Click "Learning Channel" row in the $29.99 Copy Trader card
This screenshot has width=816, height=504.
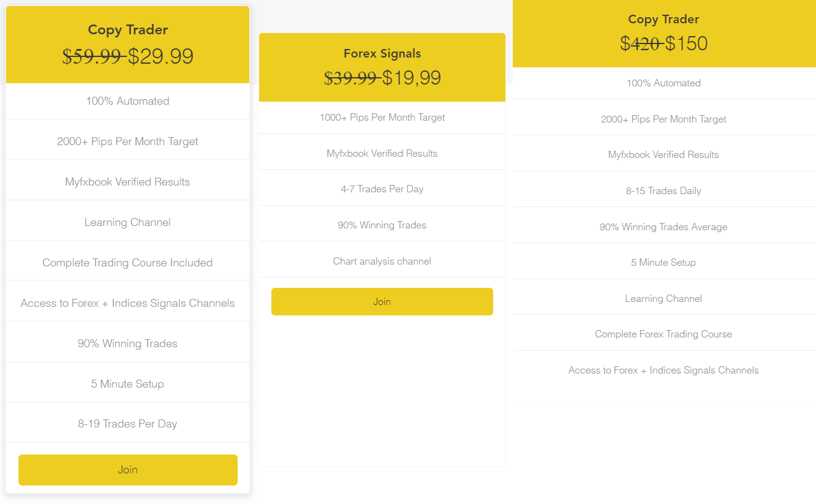point(128,222)
